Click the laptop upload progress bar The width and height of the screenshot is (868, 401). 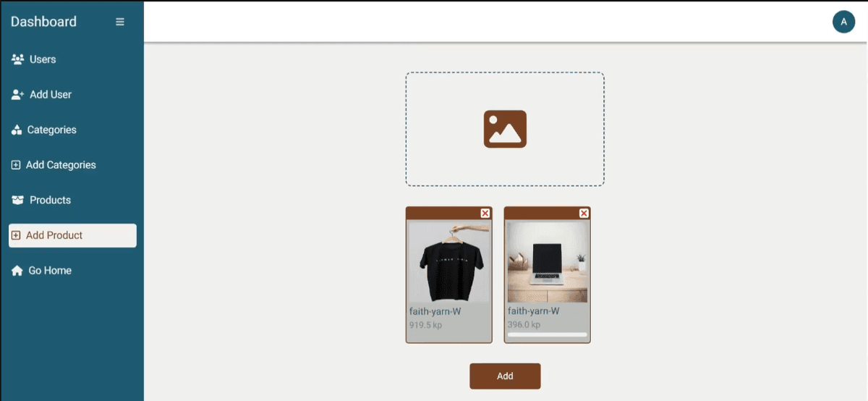click(x=547, y=334)
